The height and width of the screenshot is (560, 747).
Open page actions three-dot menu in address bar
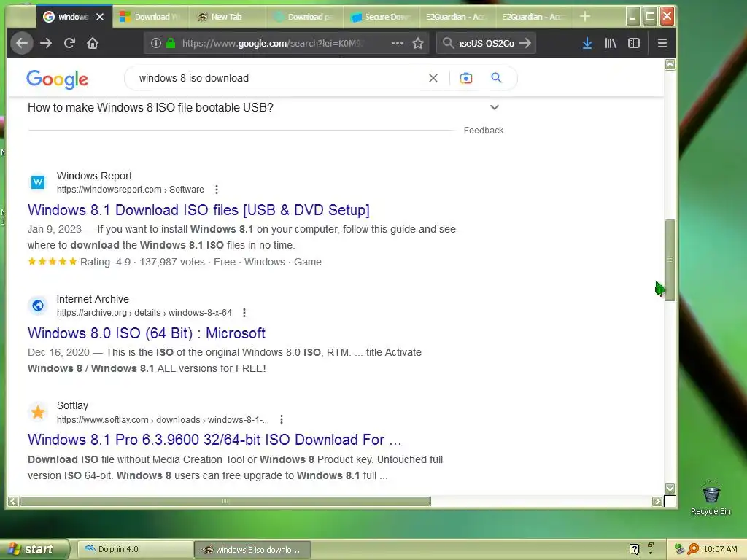tap(398, 43)
